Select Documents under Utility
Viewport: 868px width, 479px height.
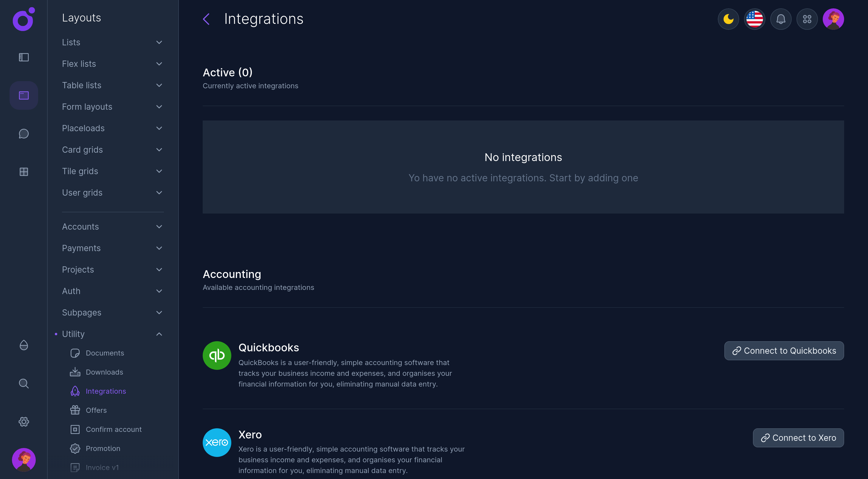(x=105, y=353)
